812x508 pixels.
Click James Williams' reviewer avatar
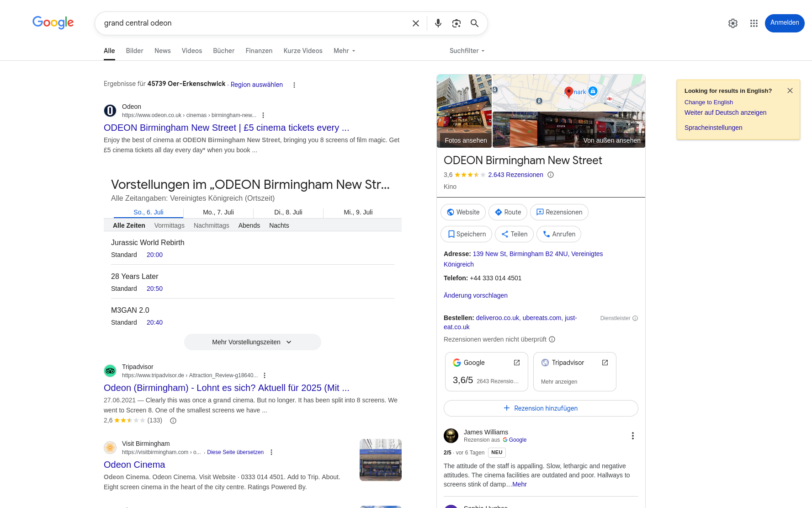tap(451, 436)
